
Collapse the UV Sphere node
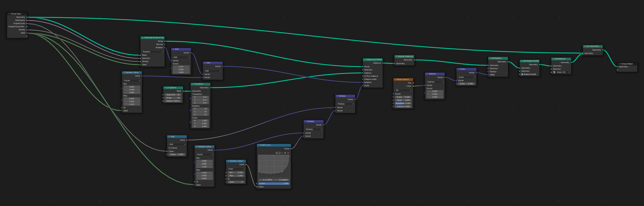coord(165,88)
